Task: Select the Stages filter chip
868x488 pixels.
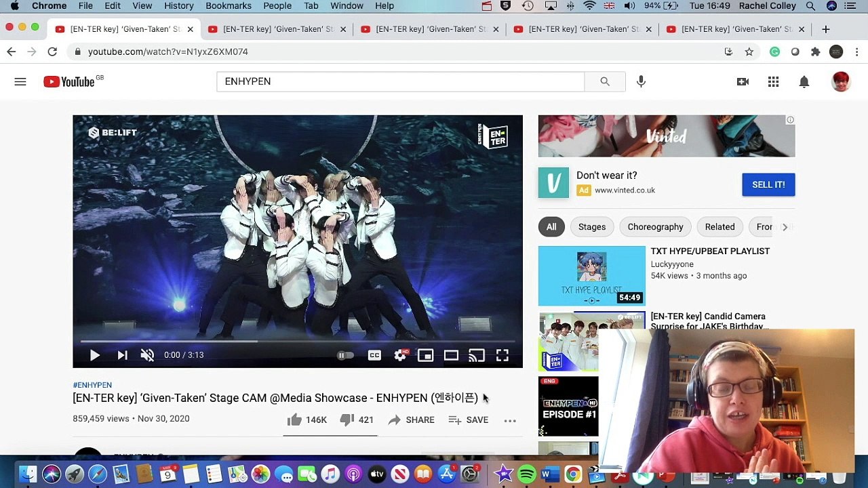Action: tap(592, 227)
